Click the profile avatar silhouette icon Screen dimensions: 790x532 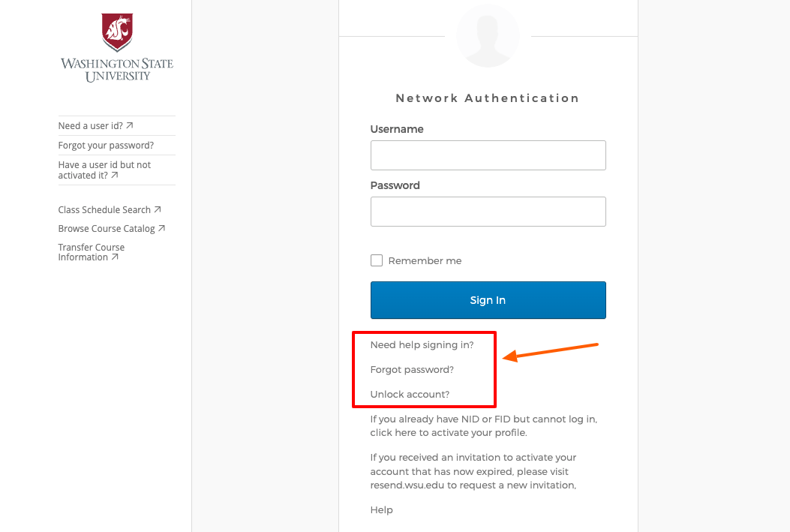(x=487, y=35)
